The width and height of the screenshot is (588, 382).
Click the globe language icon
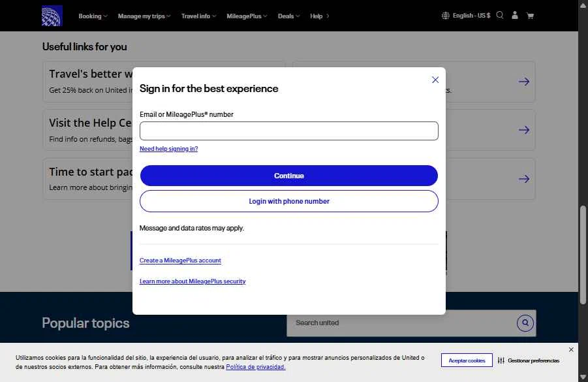[446, 16]
